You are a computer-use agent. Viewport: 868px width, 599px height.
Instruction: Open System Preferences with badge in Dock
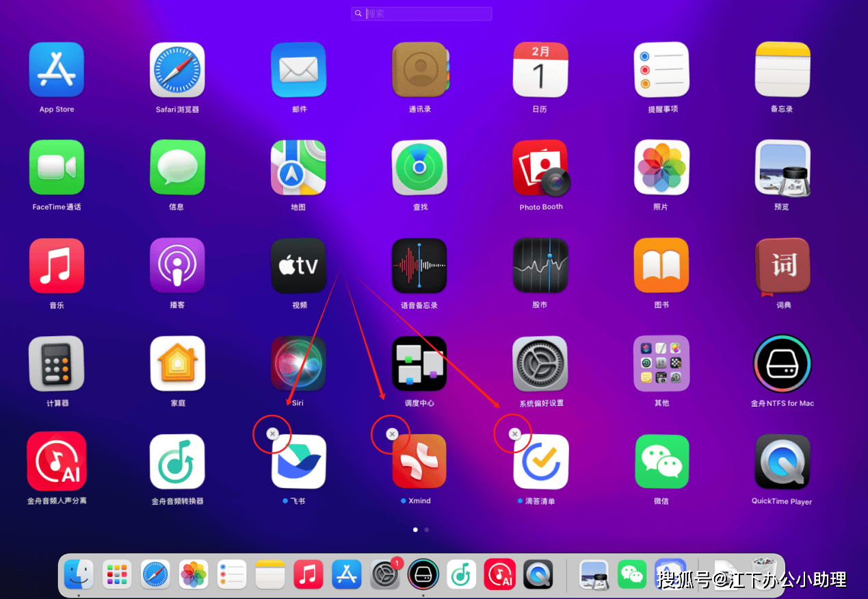click(x=385, y=574)
